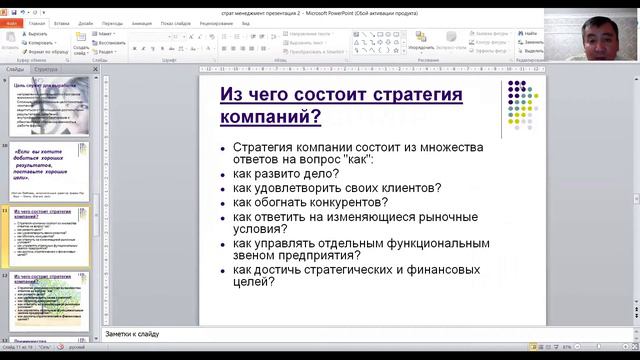
Task: Click the Undo arrow in quick access toolbar
Action: (x=23, y=13)
